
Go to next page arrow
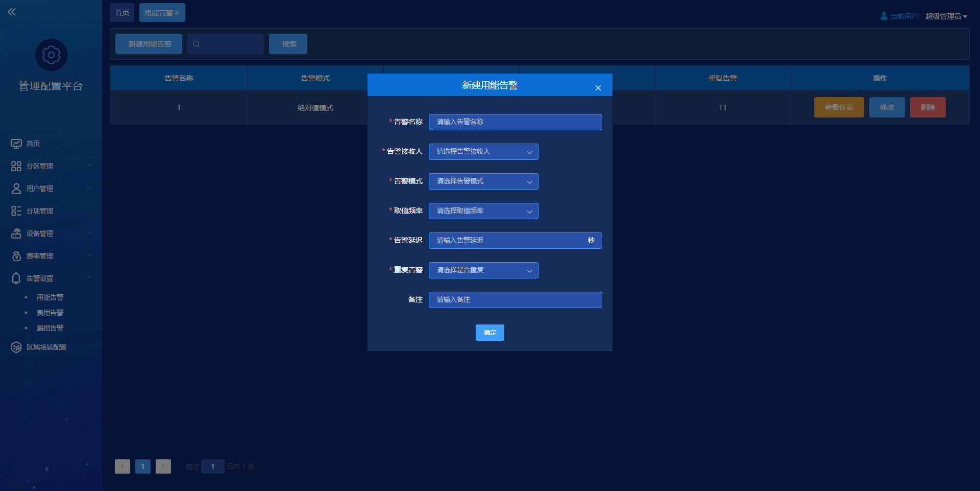click(x=163, y=466)
